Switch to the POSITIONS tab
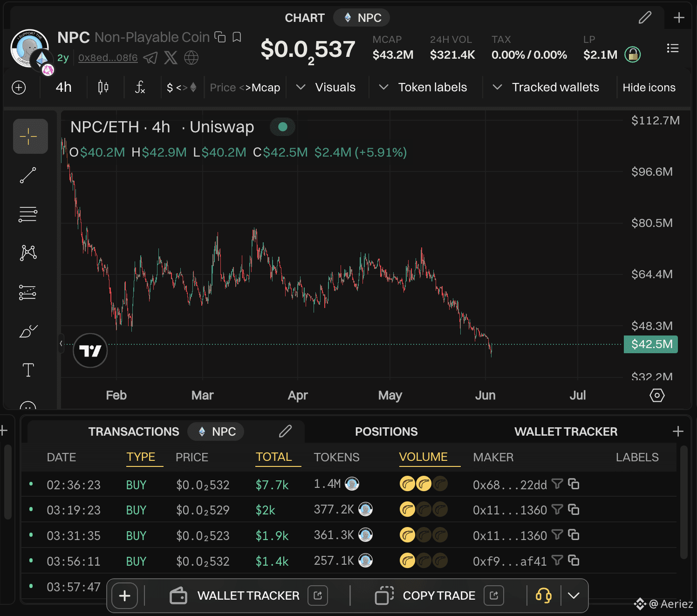This screenshot has height=616, width=697. 386,431
